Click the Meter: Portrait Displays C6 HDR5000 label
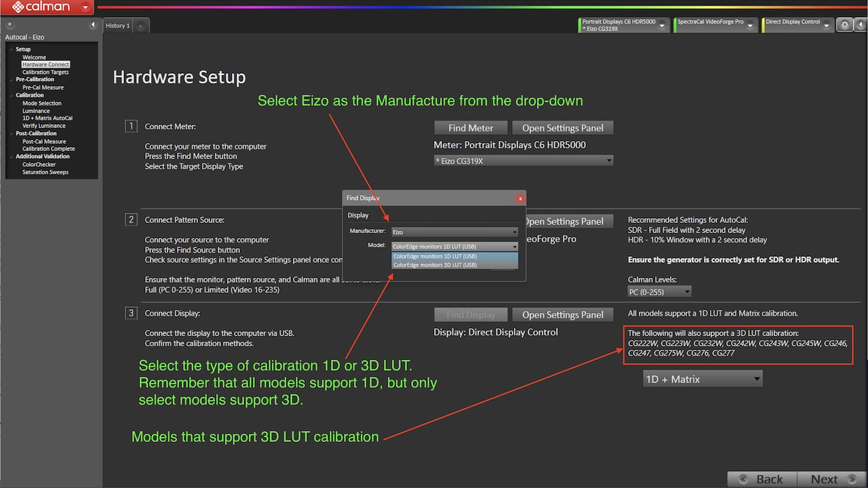 tap(510, 144)
